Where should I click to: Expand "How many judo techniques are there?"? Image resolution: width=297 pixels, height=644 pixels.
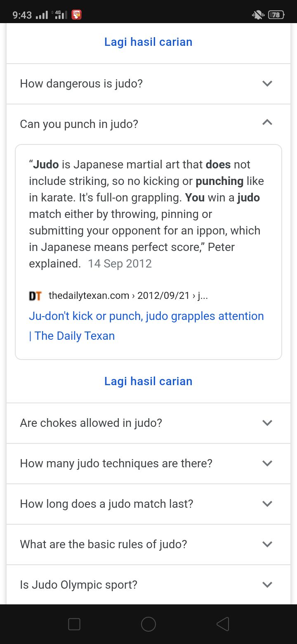click(x=148, y=464)
